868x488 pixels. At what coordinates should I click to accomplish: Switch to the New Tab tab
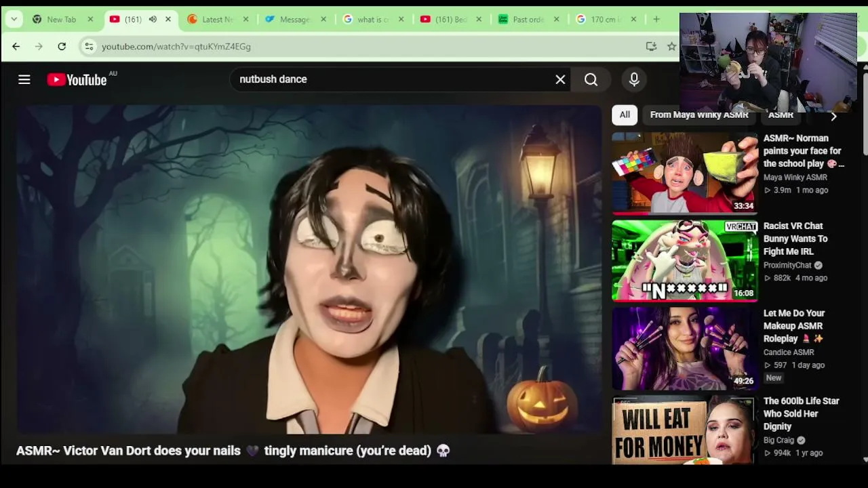click(x=62, y=19)
